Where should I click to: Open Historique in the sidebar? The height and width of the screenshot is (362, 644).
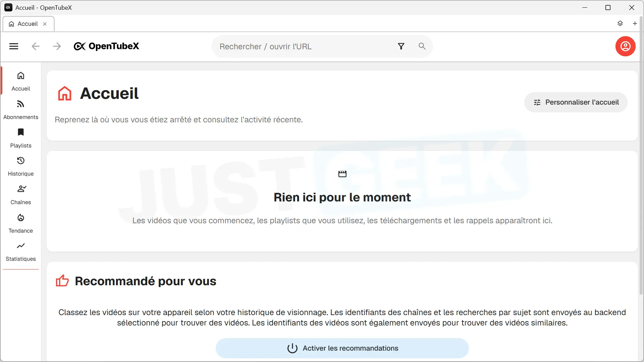click(x=21, y=166)
